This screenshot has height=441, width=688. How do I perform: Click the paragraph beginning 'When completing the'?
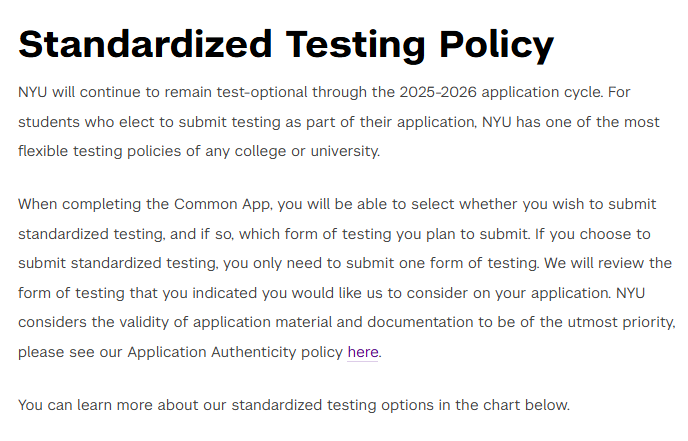[x=347, y=278]
